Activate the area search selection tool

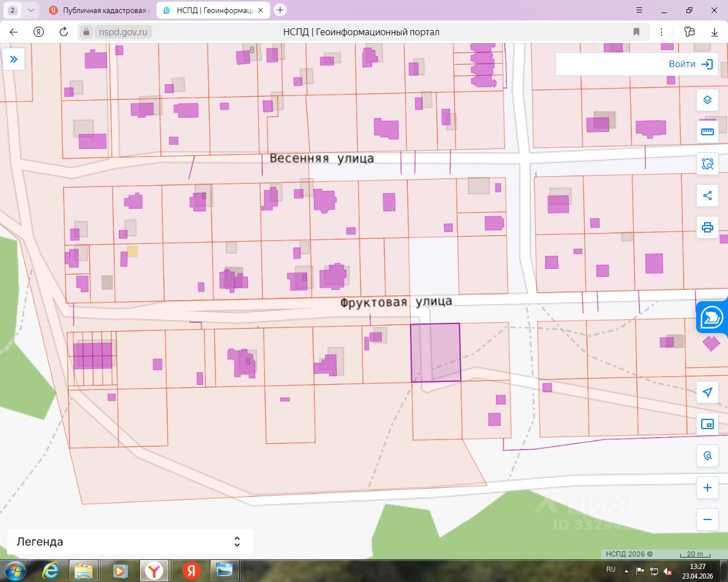[x=708, y=164]
